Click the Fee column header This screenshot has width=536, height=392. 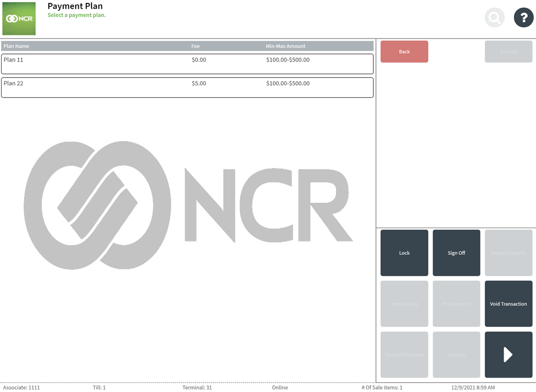point(195,46)
